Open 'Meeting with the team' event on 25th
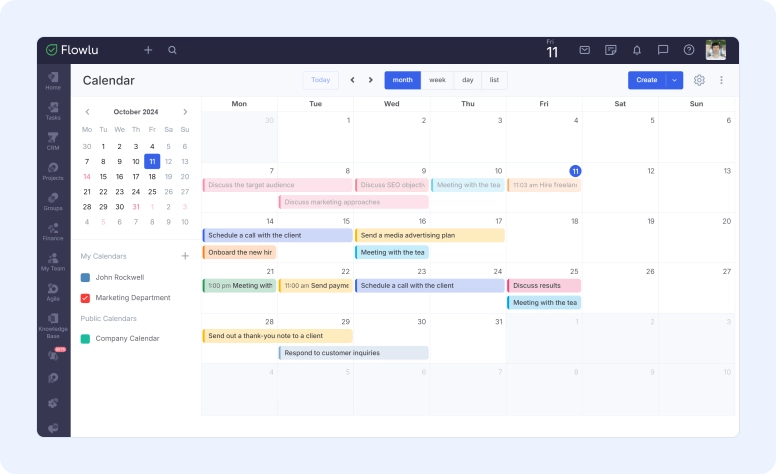 pos(544,302)
